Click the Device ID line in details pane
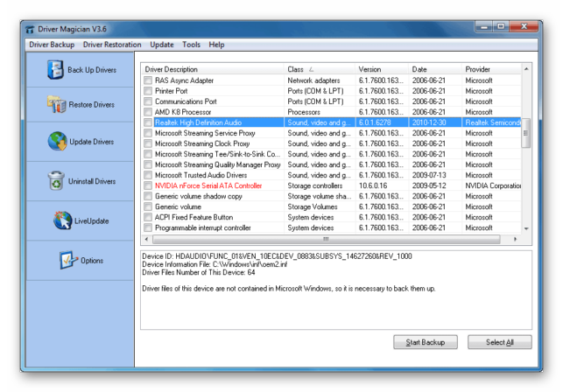563x392 pixels. coord(277,256)
